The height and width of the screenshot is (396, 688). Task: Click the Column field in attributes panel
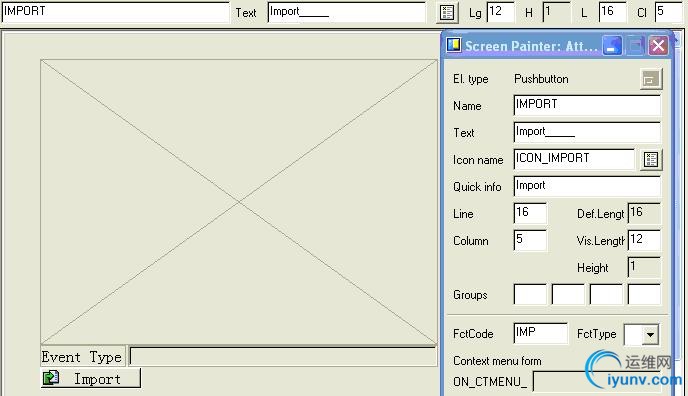530,240
